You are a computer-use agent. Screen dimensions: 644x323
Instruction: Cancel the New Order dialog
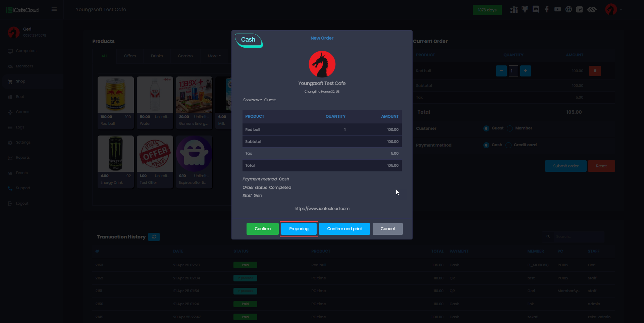387,229
